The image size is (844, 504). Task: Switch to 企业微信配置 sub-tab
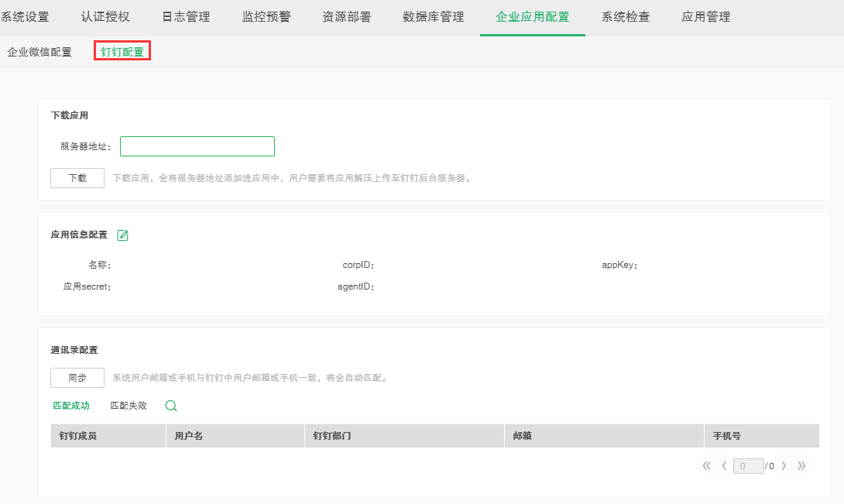pyautogui.click(x=39, y=52)
